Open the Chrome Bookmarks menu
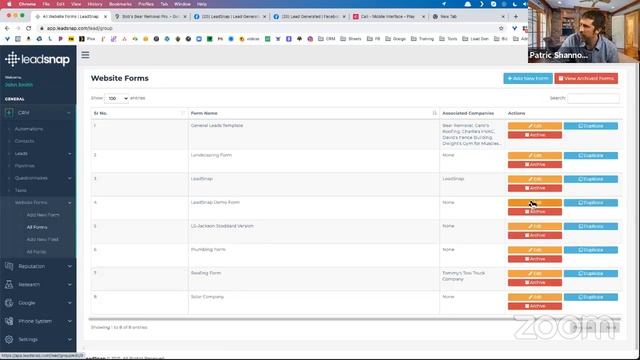 pos(120,4)
